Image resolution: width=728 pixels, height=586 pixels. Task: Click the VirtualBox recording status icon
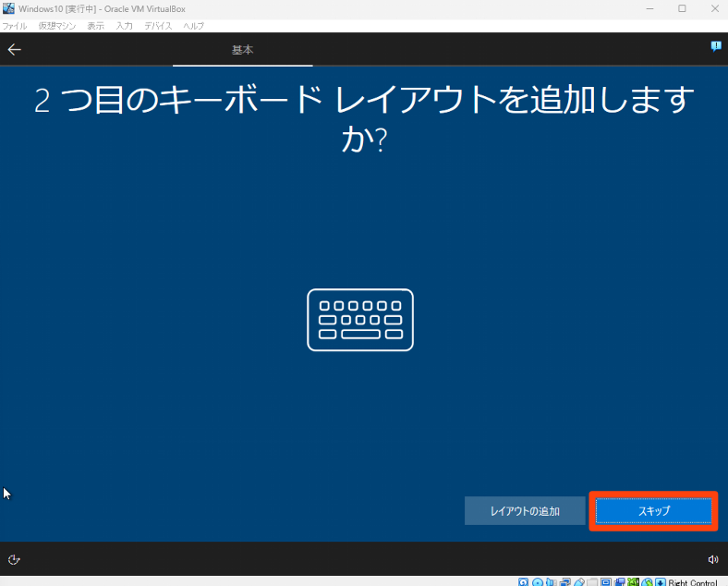pyautogui.click(x=619, y=582)
